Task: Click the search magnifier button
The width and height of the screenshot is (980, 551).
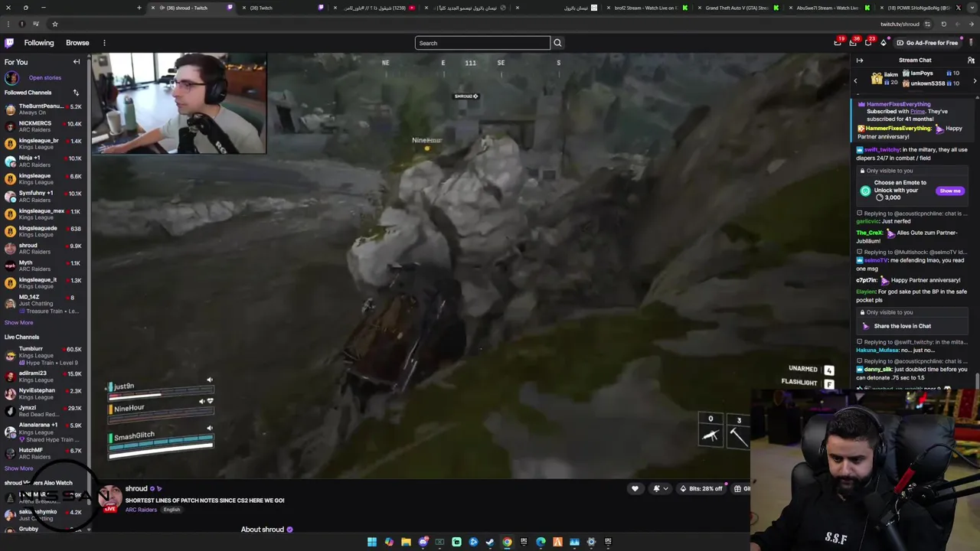Action: click(x=557, y=43)
